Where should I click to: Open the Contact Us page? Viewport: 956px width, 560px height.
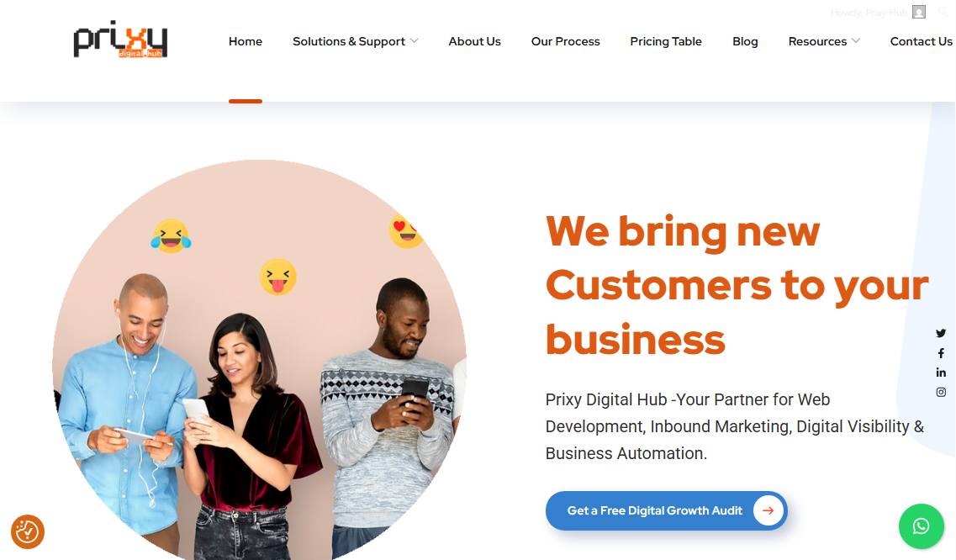pyautogui.click(x=921, y=41)
